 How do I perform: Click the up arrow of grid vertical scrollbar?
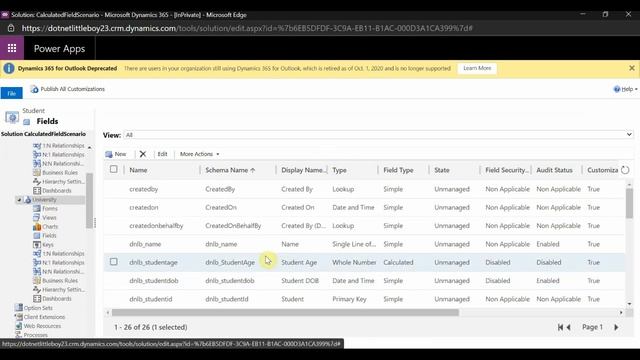[629, 184]
